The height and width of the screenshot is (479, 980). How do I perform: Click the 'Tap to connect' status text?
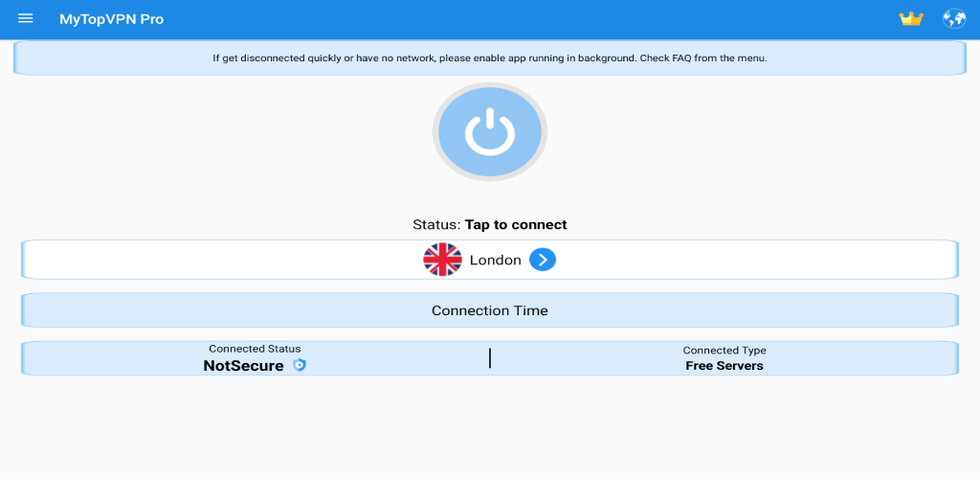click(516, 225)
